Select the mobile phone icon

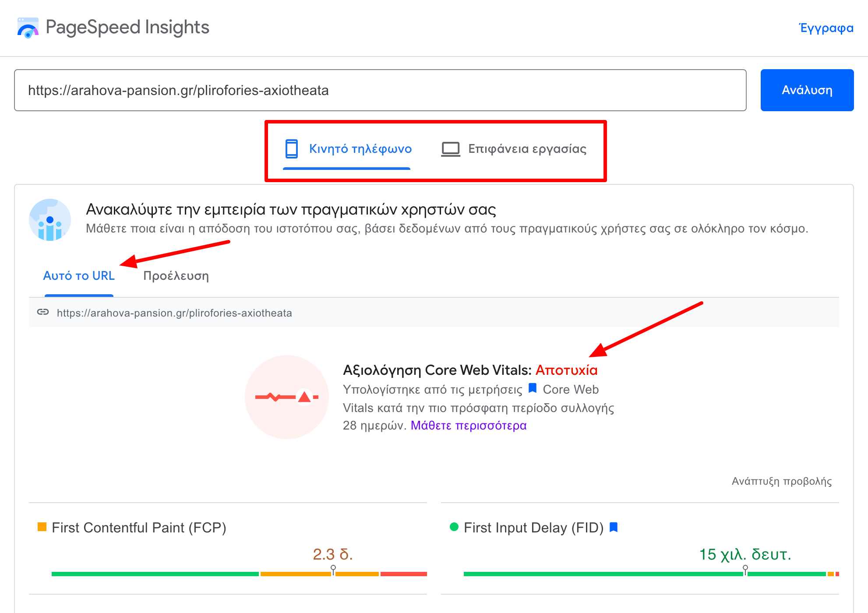[x=291, y=148]
